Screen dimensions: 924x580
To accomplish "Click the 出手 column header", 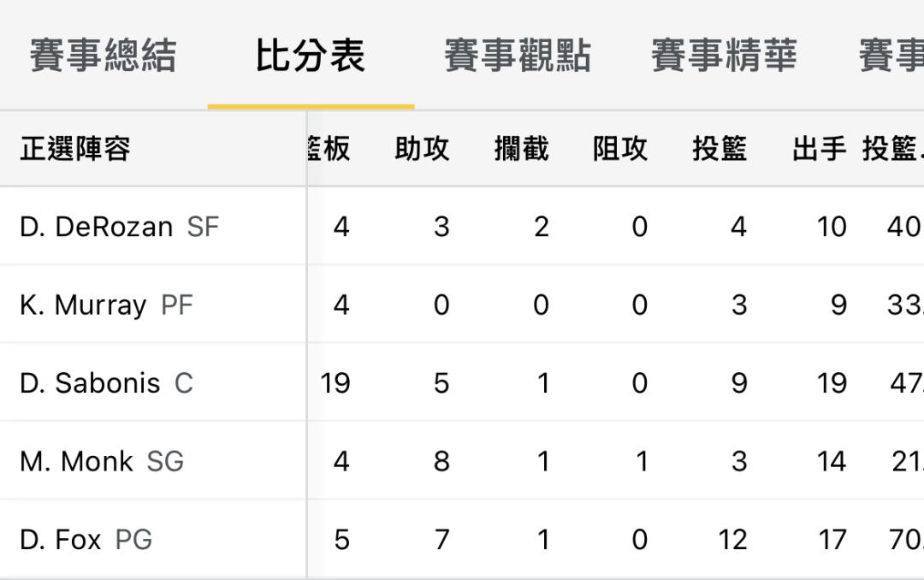I will pos(819,149).
